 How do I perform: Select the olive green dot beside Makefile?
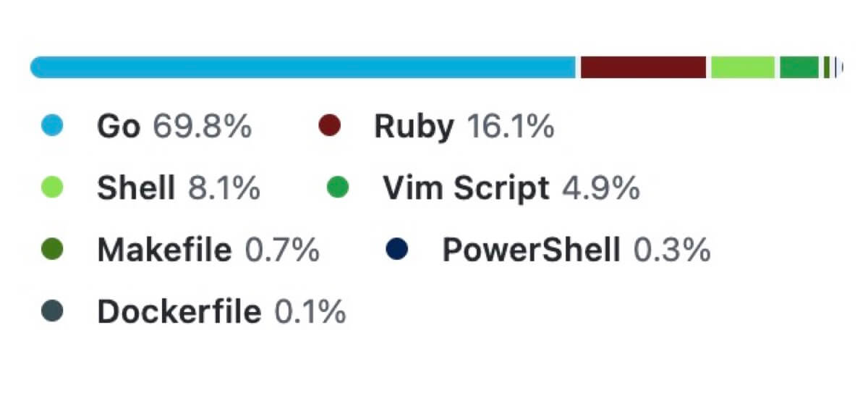tap(52, 251)
